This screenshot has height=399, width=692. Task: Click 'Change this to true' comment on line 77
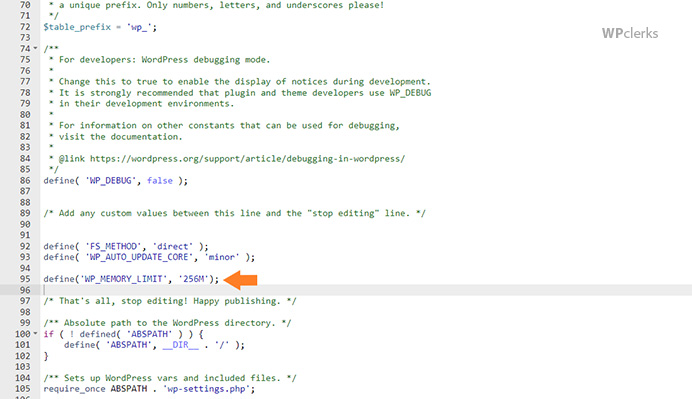(244, 82)
